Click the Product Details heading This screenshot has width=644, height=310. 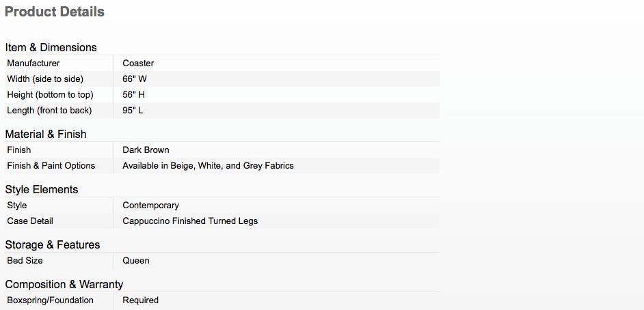pos(55,12)
